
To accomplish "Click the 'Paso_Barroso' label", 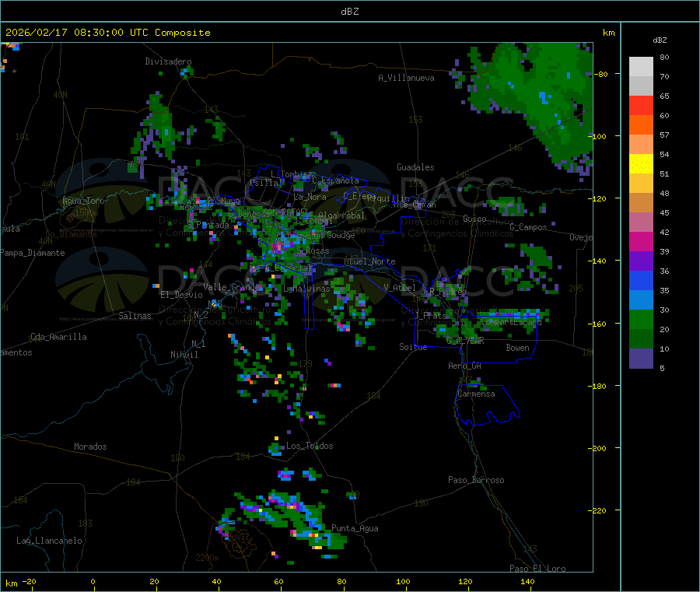I will (x=476, y=480).
